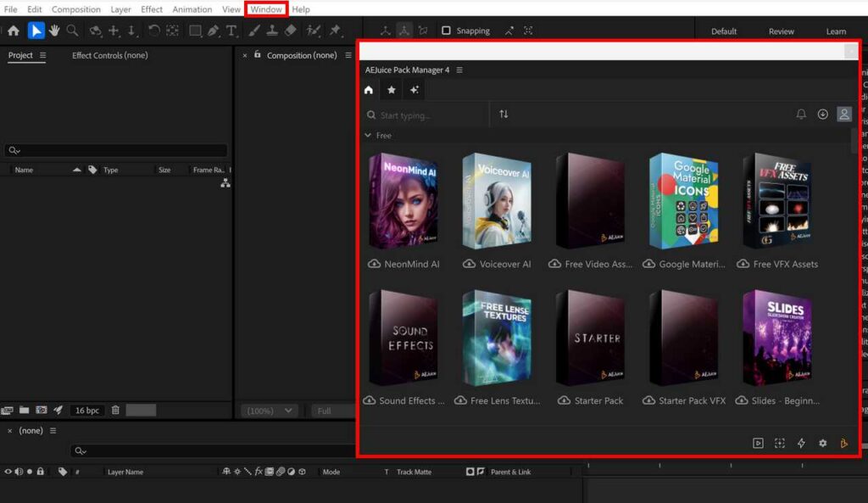Select the Puppet Pin tool

tap(335, 31)
